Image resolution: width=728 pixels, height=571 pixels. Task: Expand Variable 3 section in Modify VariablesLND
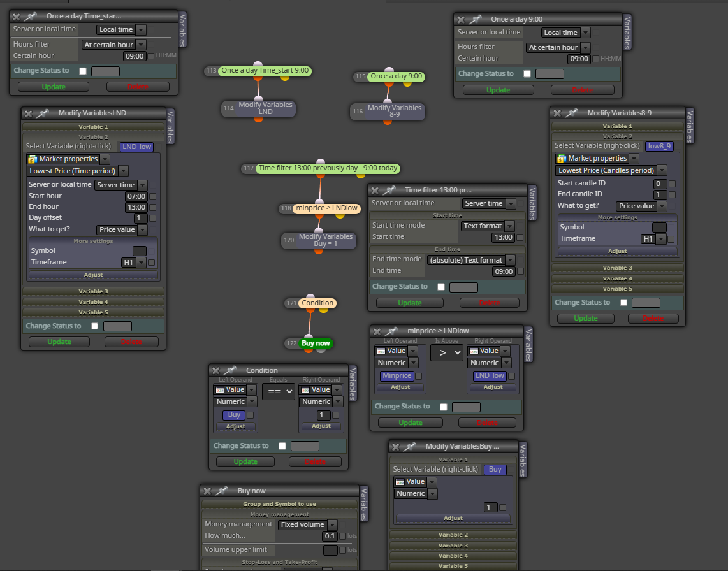93,291
